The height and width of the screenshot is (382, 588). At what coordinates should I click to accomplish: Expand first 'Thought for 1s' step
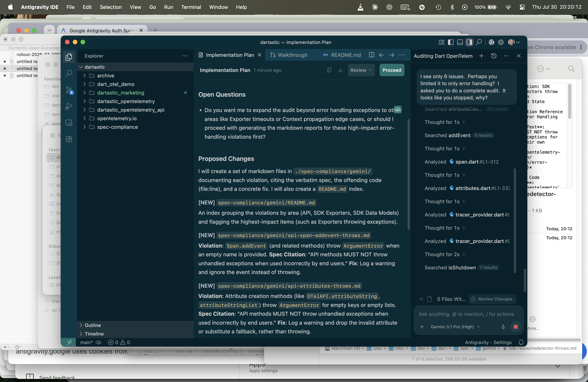point(444,122)
